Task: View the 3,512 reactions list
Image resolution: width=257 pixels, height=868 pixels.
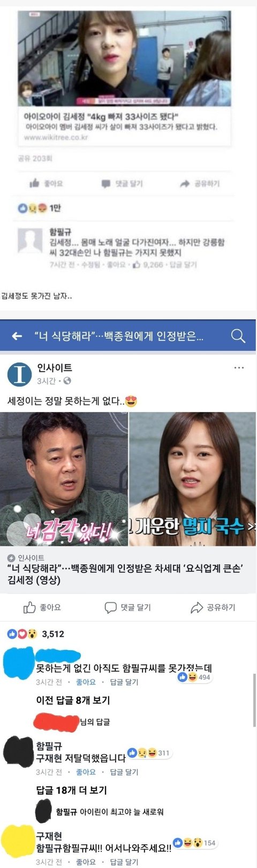Action: click(x=36, y=634)
